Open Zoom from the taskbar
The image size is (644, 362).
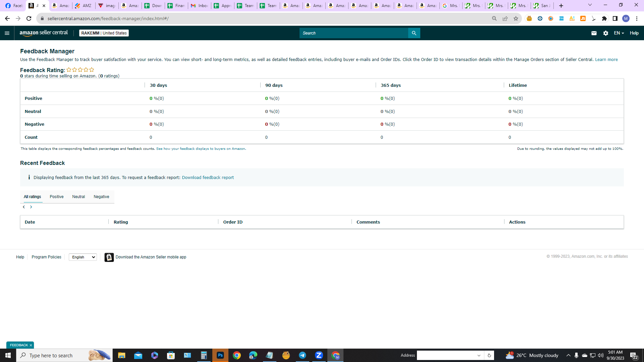(x=319, y=355)
